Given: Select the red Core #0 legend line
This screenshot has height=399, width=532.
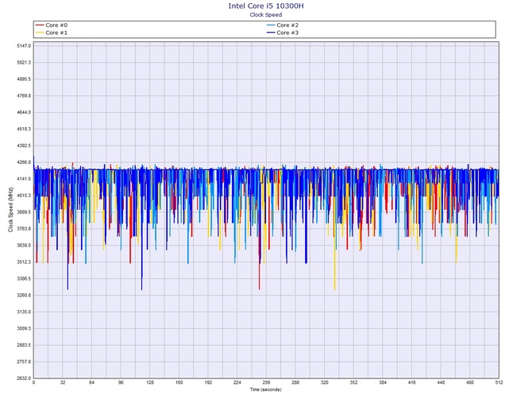Looking at the screenshot, I should pos(40,25).
